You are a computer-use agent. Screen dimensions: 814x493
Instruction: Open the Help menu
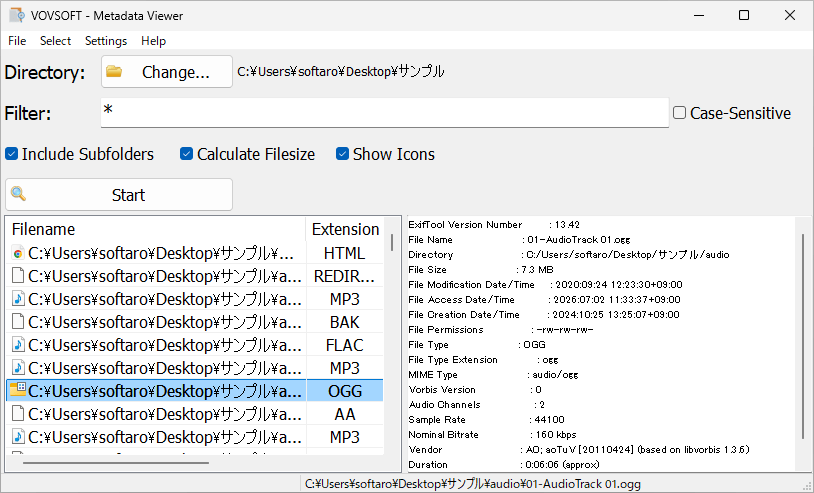[154, 40]
